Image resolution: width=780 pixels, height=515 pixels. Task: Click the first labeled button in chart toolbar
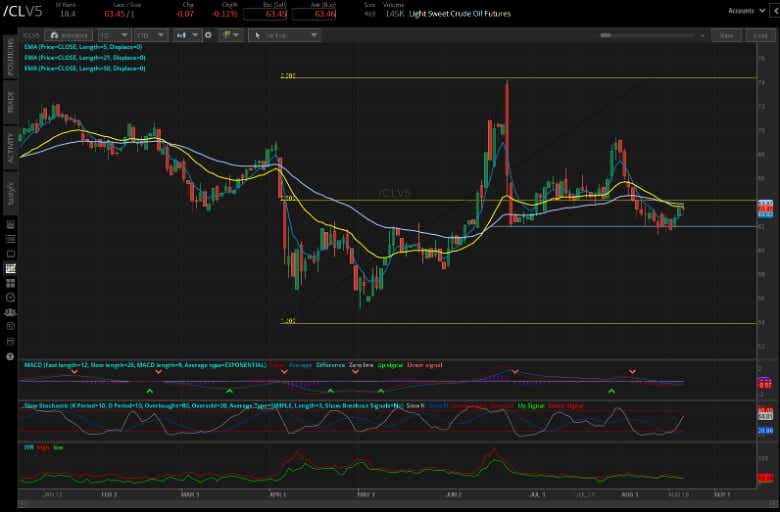69,35
